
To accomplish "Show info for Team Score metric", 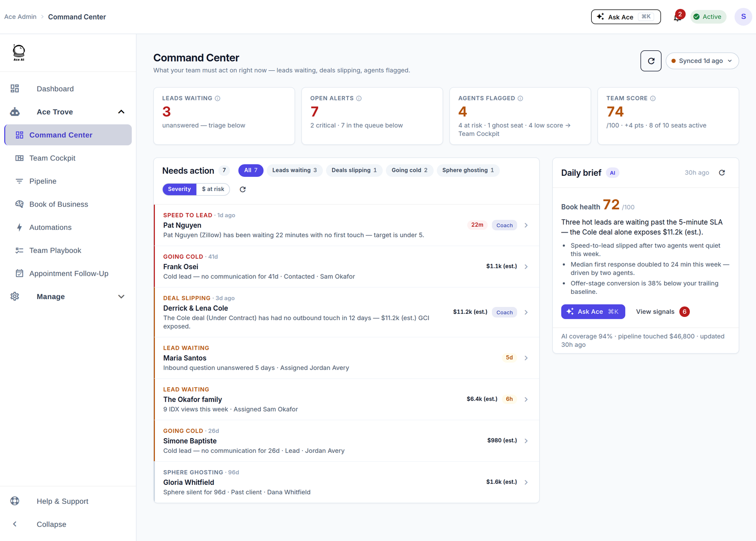I will pos(653,98).
